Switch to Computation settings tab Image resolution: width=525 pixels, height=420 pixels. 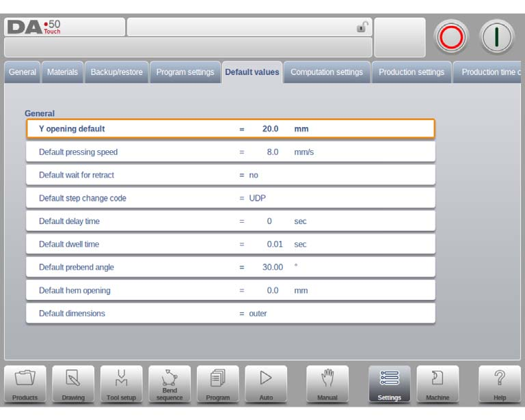pyautogui.click(x=327, y=72)
